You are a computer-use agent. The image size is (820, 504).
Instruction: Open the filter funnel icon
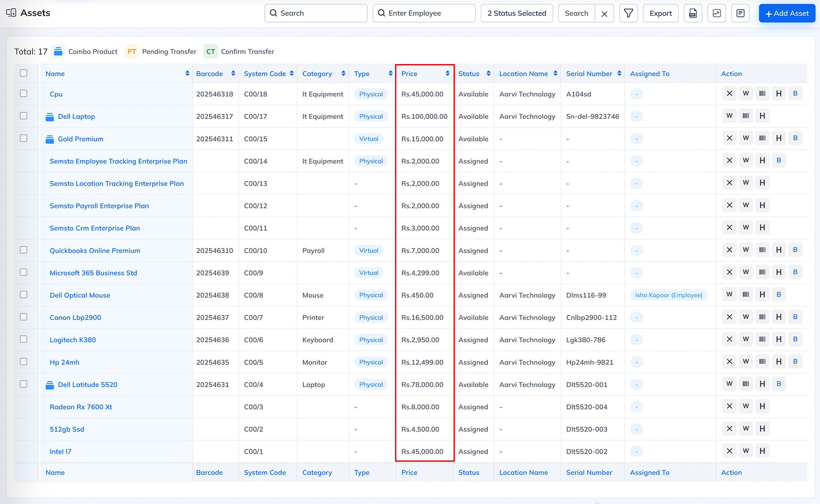click(x=628, y=13)
